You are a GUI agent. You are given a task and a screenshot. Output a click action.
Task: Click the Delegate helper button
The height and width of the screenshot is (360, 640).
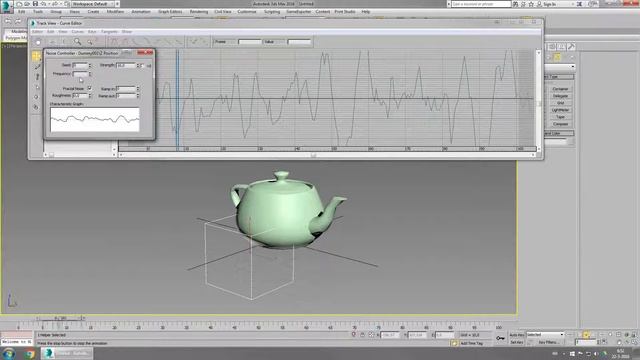[560, 96]
